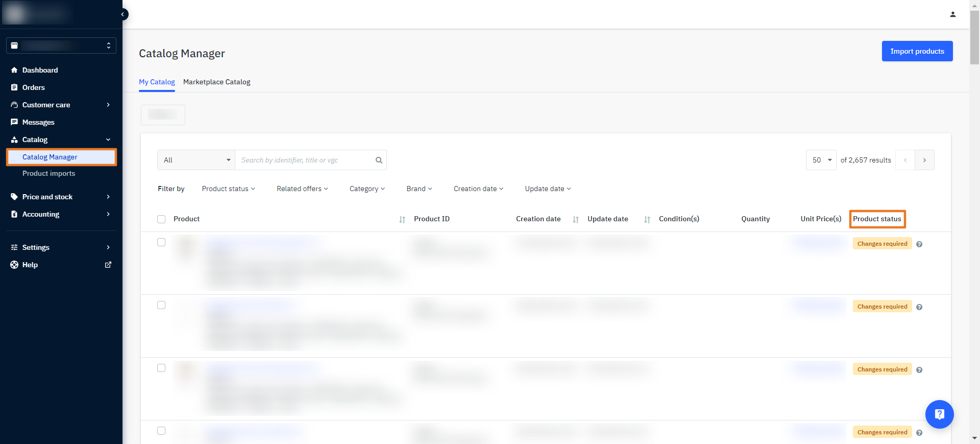Open Product imports in the sidebar
The height and width of the screenshot is (444, 980).
pos(48,173)
